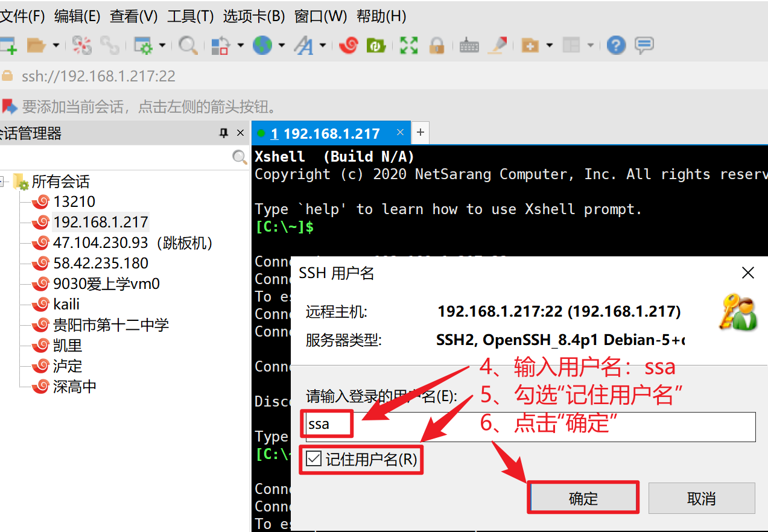Screen dimensions: 768x532
Task: Open the 查看(V) menu
Action: point(134,16)
